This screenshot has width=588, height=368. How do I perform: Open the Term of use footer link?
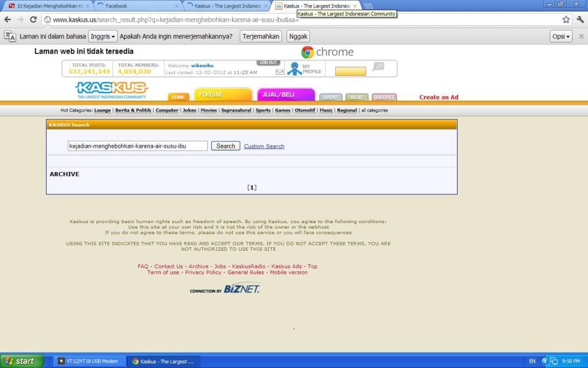click(163, 272)
